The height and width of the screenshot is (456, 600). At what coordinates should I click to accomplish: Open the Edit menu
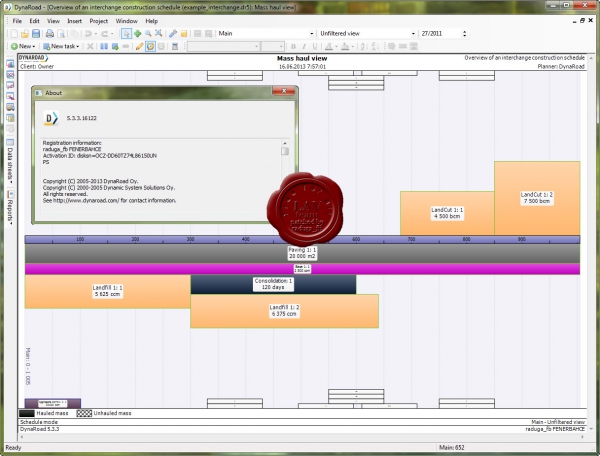34,21
